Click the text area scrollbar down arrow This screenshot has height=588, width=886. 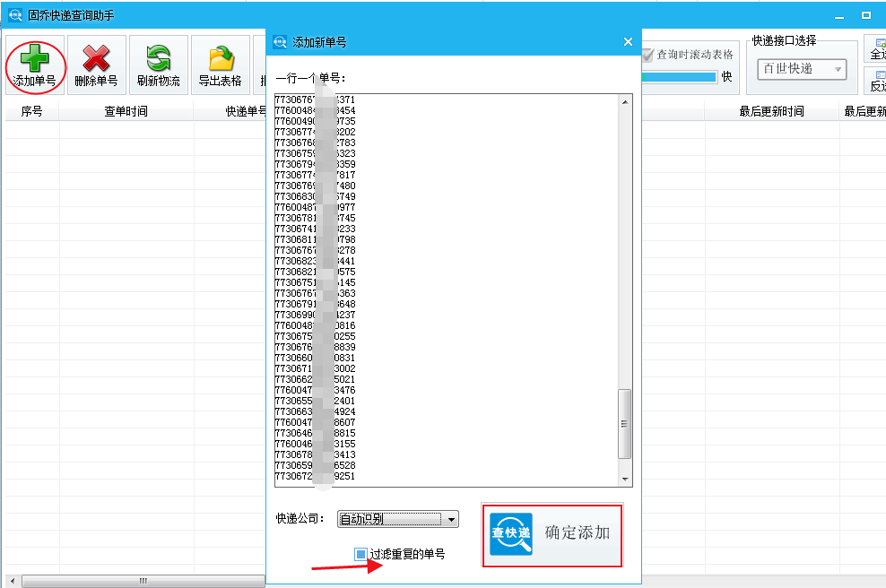pyautogui.click(x=625, y=480)
